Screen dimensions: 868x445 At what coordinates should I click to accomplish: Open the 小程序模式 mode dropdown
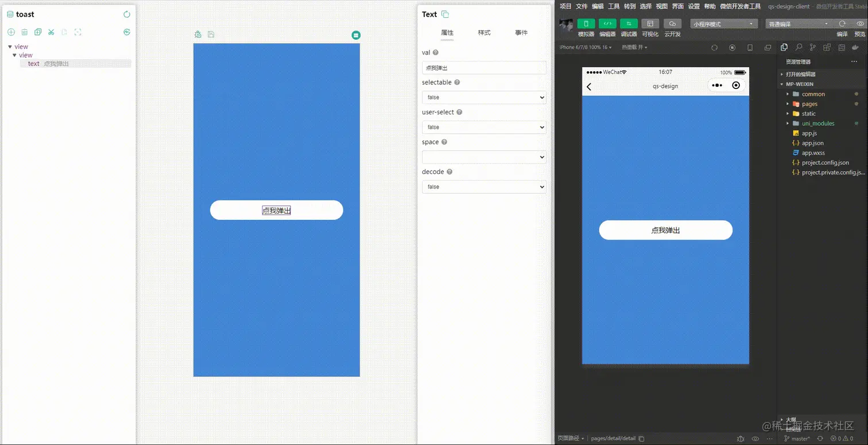(x=724, y=24)
